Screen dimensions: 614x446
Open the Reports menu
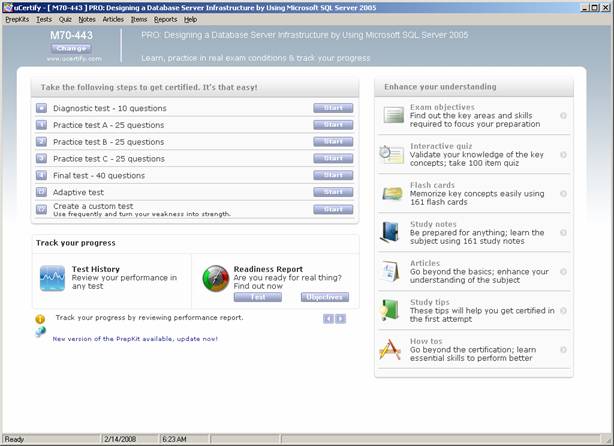point(165,19)
